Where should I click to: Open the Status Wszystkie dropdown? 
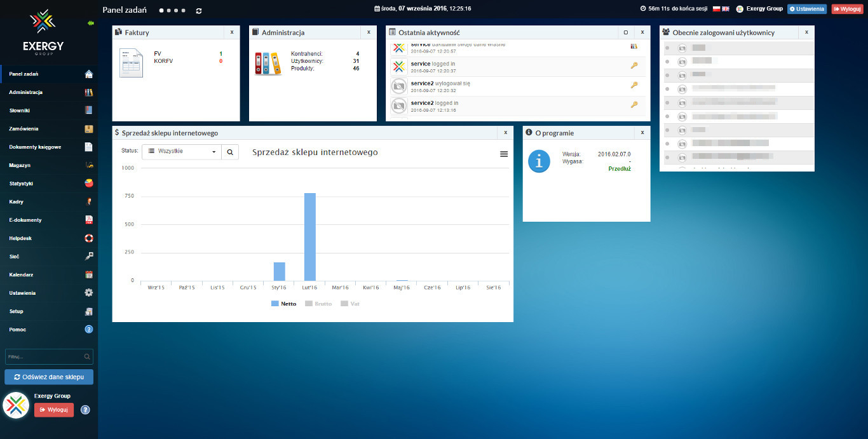click(x=181, y=152)
